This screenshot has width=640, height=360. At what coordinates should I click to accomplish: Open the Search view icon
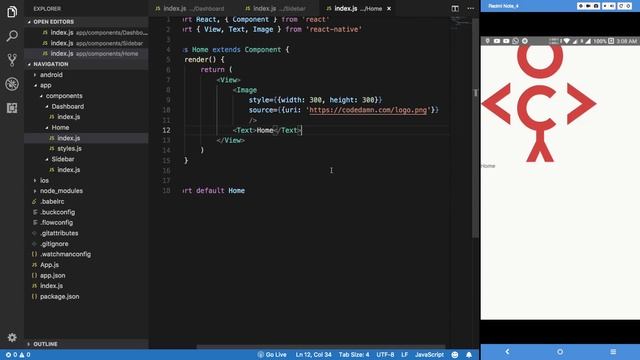coord(12,36)
